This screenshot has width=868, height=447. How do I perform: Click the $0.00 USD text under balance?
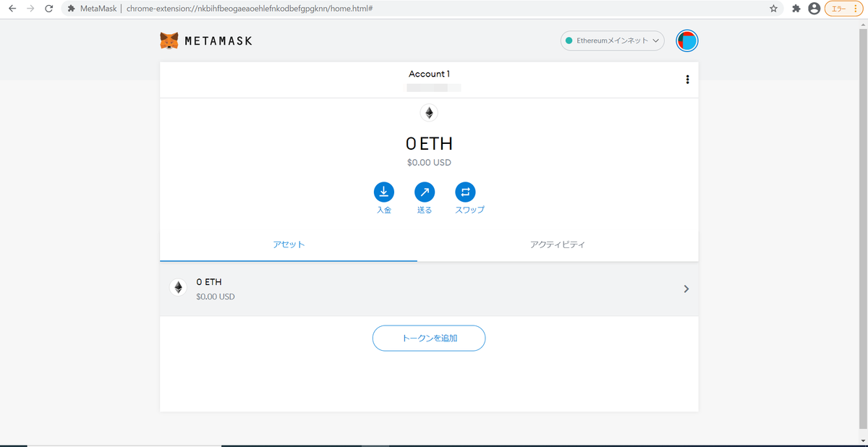coord(429,163)
